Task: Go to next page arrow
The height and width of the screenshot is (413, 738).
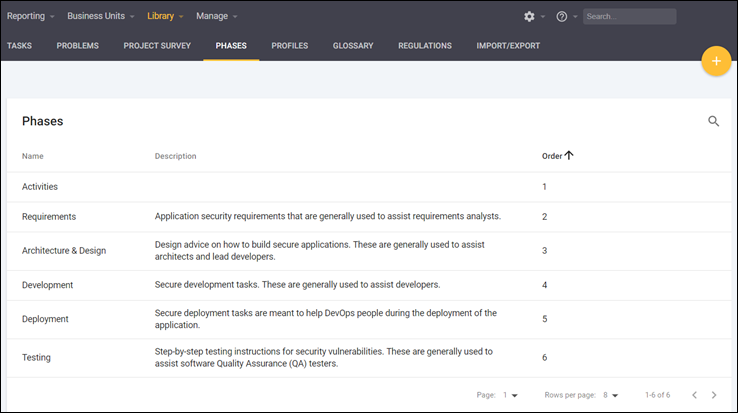Action: (x=713, y=395)
